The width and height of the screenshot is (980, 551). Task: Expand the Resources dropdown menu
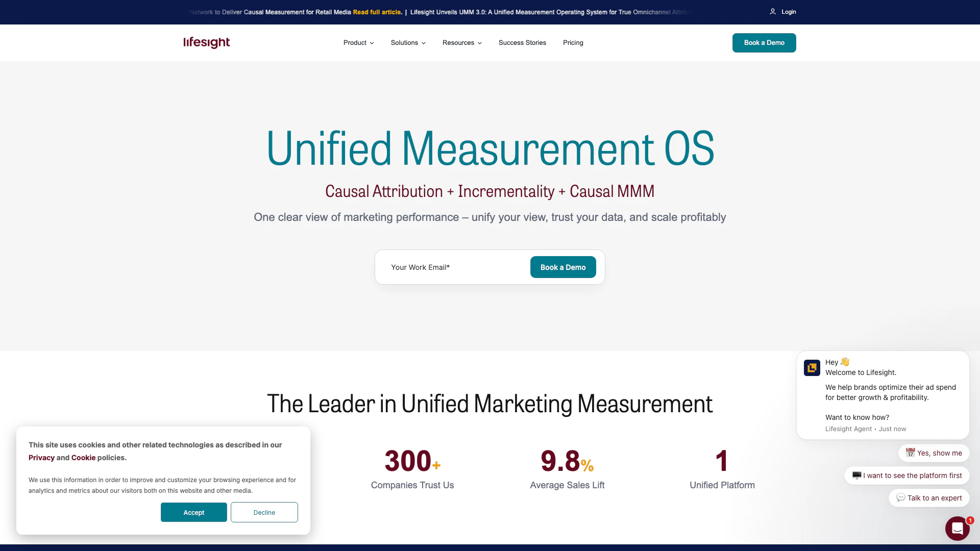pyautogui.click(x=462, y=43)
